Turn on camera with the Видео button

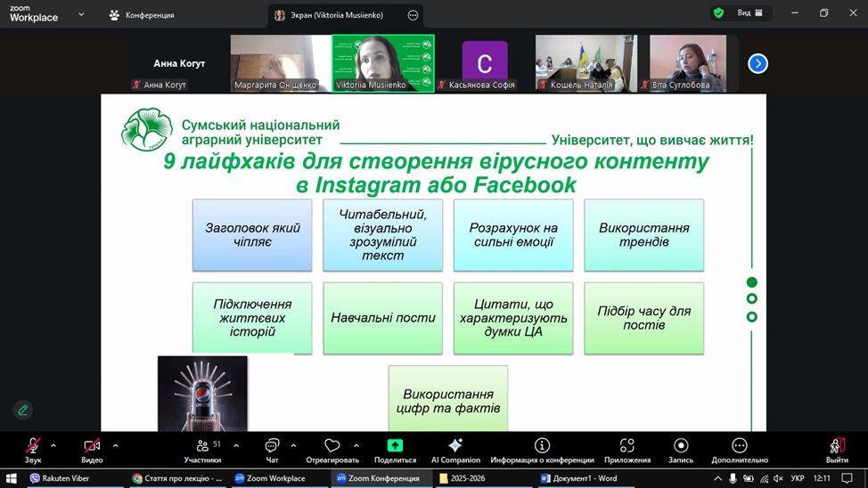click(x=92, y=446)
